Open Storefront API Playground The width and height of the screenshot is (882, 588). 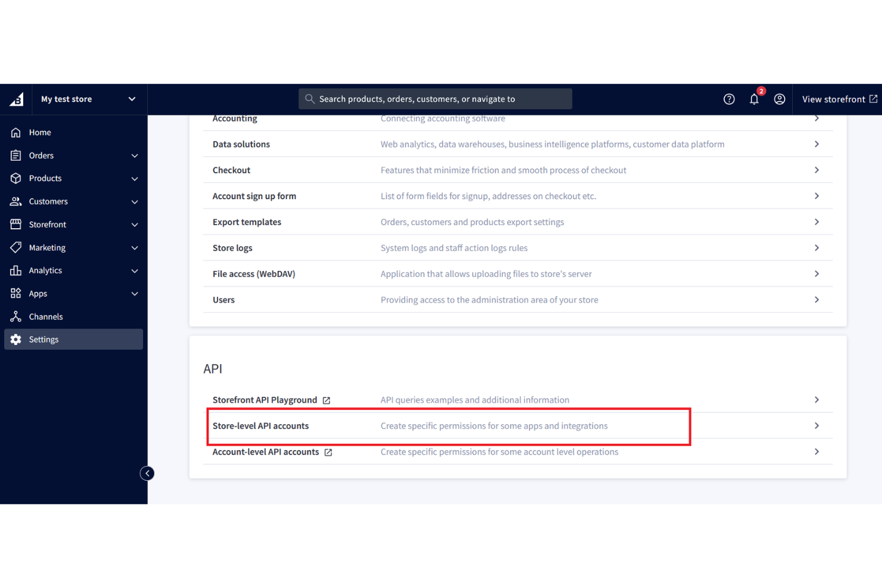(517, 400)
